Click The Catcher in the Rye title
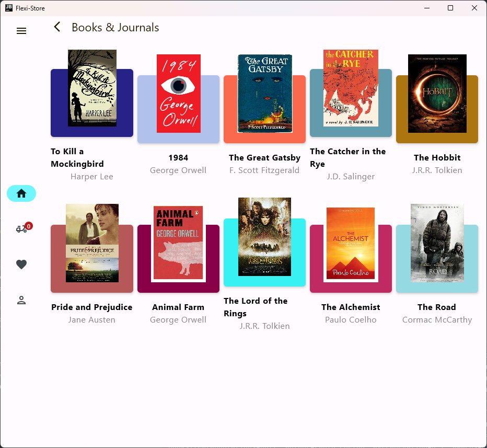 pyautogui.click(x=347, y=157)
